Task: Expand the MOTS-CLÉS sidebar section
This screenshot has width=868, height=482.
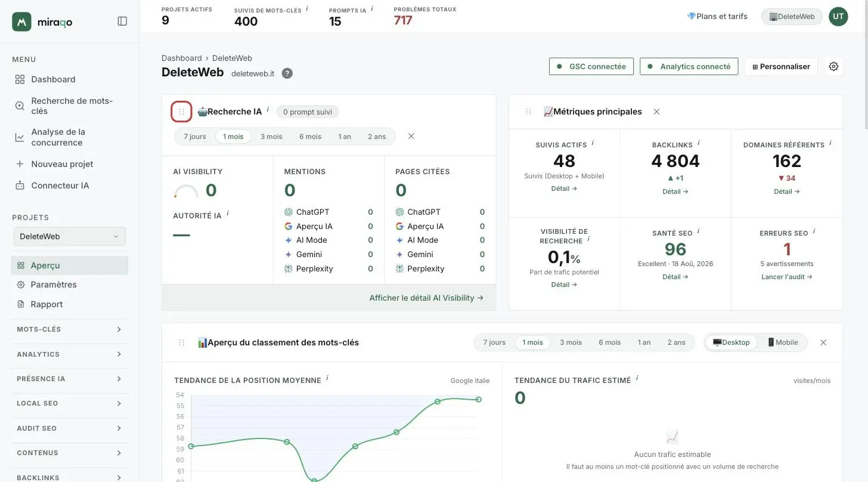Action: [x=70, y=329]
